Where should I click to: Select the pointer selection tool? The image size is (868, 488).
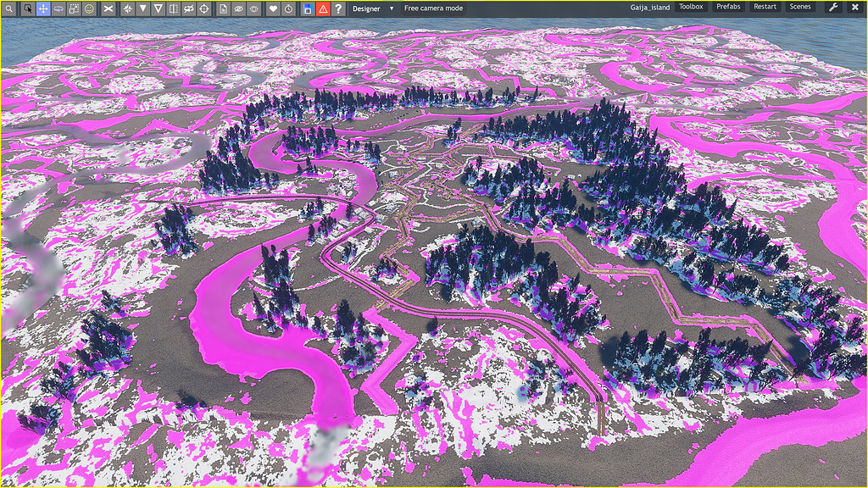pos(28,8)
